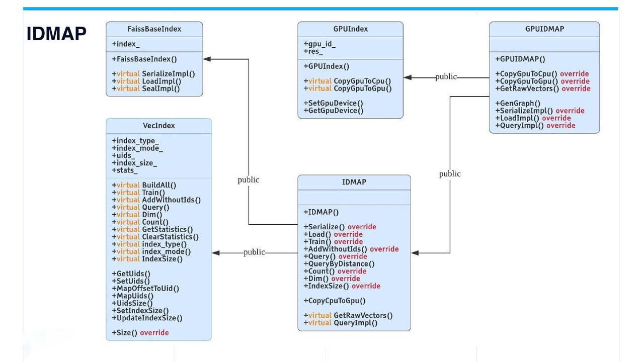Click the Size() override method in VecIndex

click(x=140, y=333)
